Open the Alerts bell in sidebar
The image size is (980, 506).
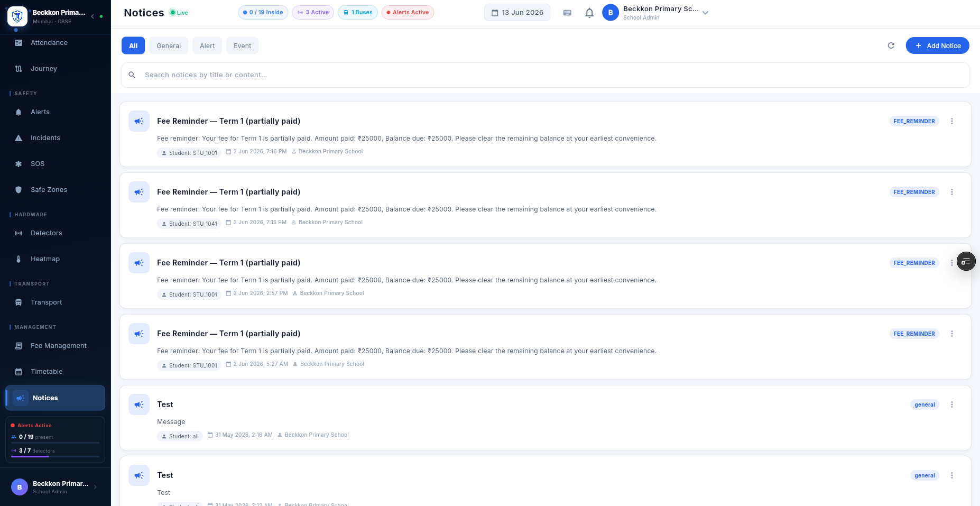pos(19,112)
